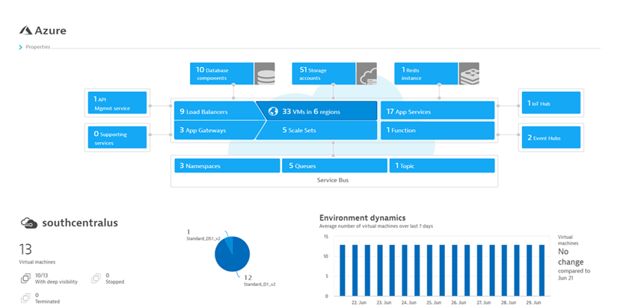Click the 0 Stopped text

coord(114,279)
